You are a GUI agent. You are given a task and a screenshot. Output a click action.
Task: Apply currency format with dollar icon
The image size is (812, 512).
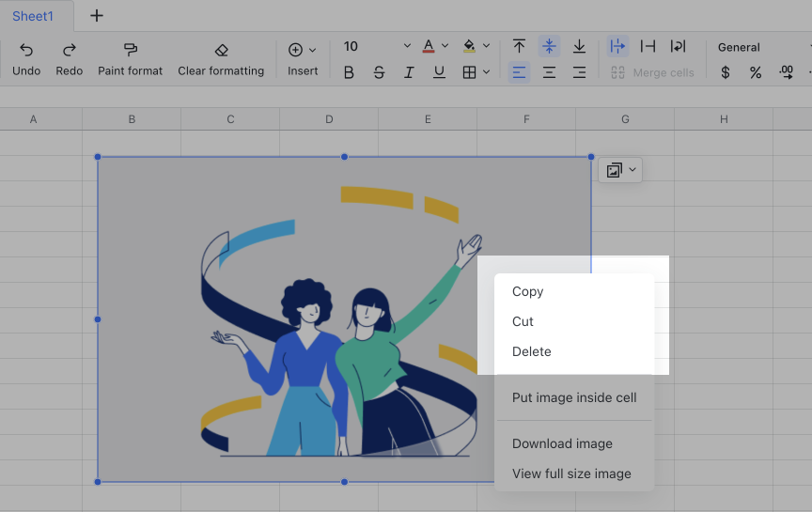pyautogui.click(x=725, y=72)
